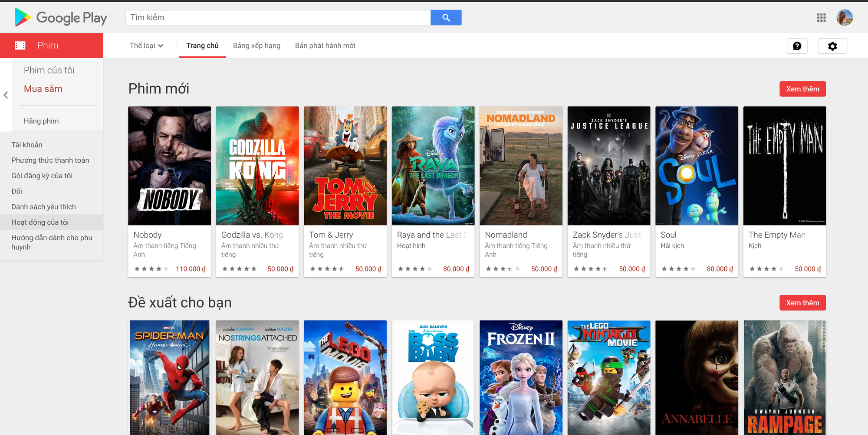Click the Phim film strip icon
The image size is (868, 435).
tap(20, 46)
